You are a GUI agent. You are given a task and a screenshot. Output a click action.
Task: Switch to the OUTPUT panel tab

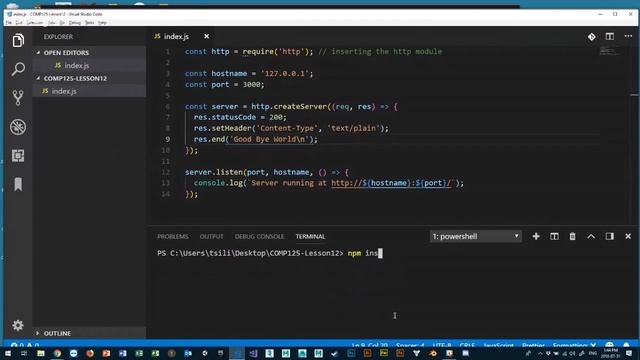click(211, 236)
